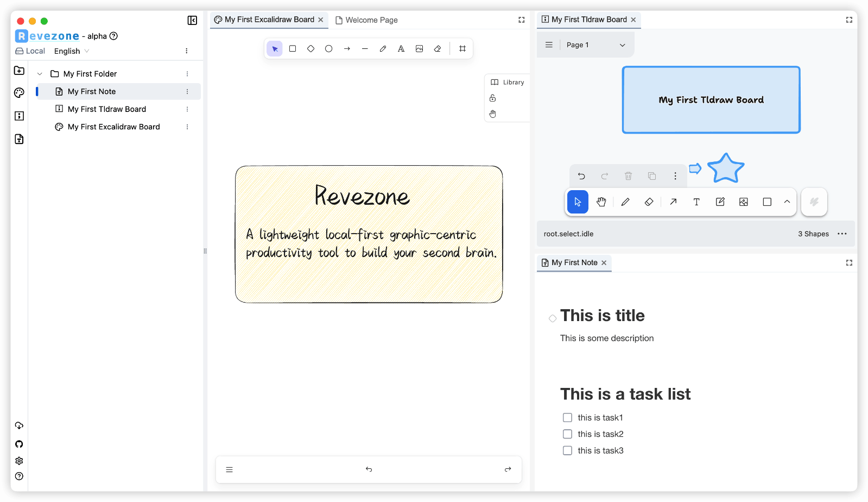Tick the 'this is task3' checkbox

[x=567, y=450]
